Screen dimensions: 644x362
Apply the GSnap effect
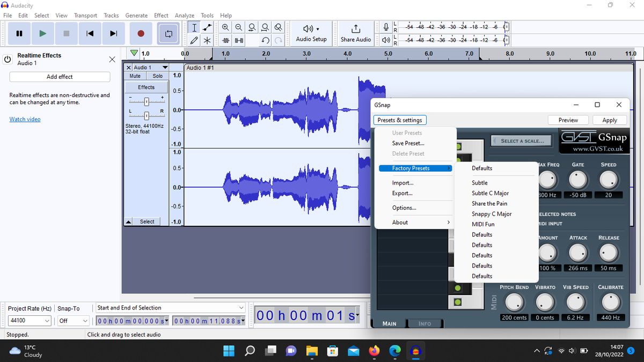coord(610,120)
